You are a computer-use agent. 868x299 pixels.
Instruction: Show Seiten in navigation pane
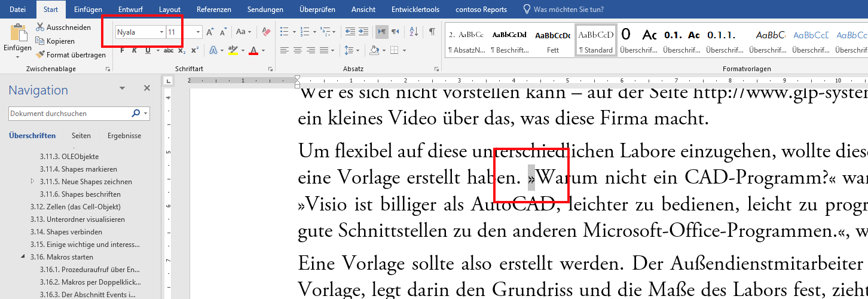tap(81, 136)
